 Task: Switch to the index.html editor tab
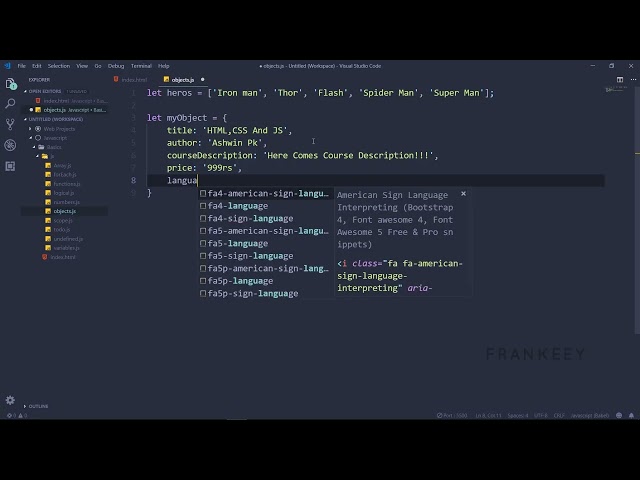click(x=133, y=80)
